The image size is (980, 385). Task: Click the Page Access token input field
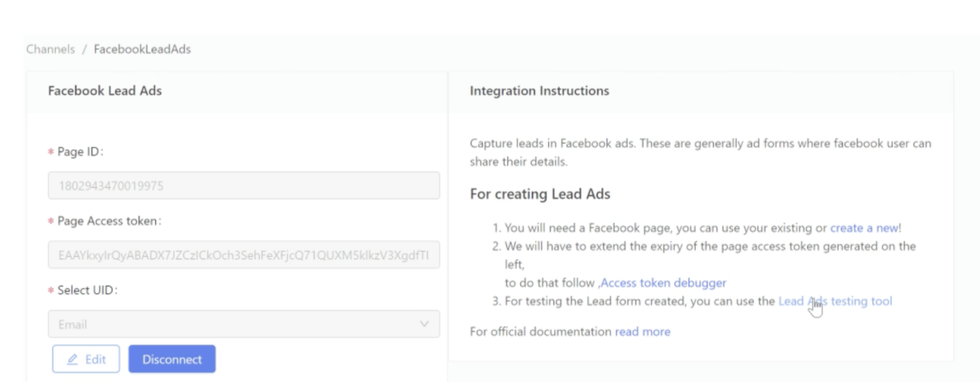click(244, 255)
